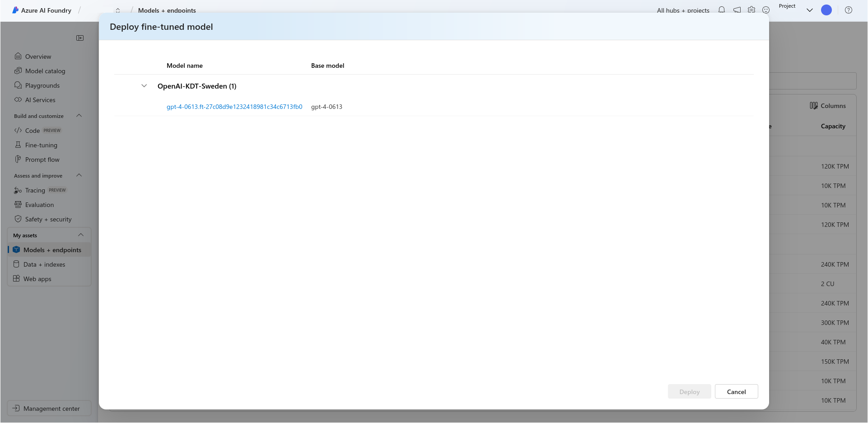The width and height of the screenshot is (868, 423).
Task: Open settings gear icon
Action: click(751, 10)
